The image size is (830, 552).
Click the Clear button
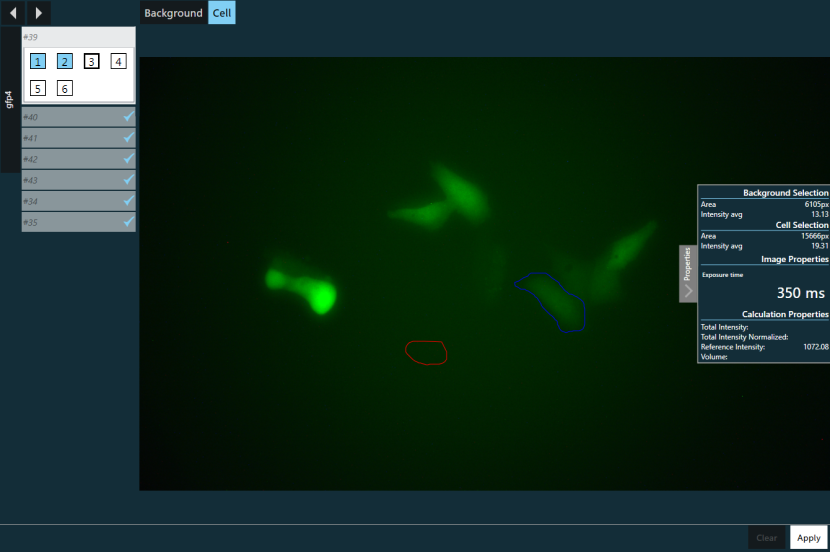tap(766, 538)
